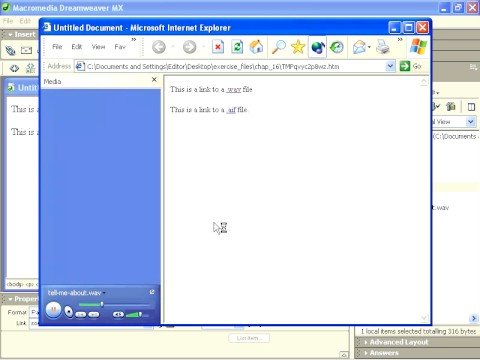The width and height of the screenshot is (480, 360).
Task: Follow the .aif file link
Action: point(231,110)
